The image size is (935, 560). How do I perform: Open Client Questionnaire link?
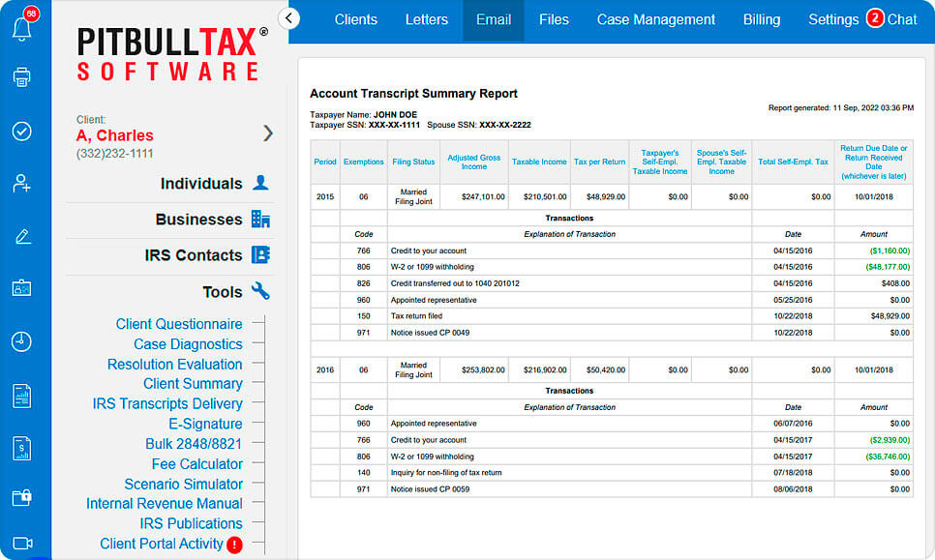pyautogui.click(x=179, y=324)
